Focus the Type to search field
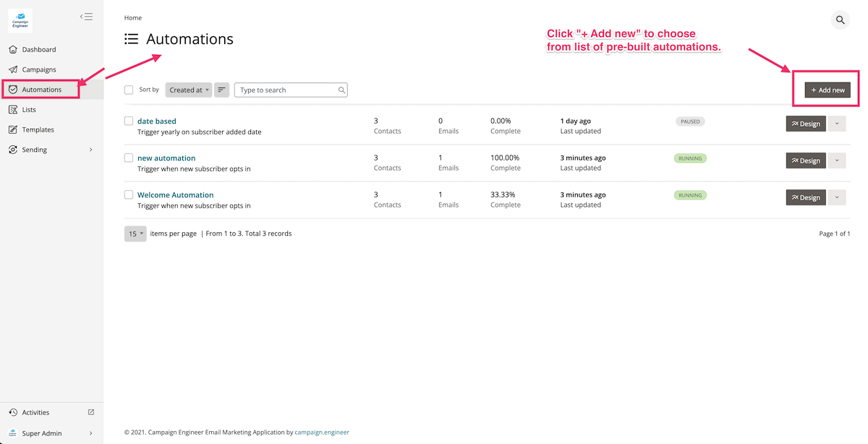Viewport: 868px width, 444px height. (288, 90)
